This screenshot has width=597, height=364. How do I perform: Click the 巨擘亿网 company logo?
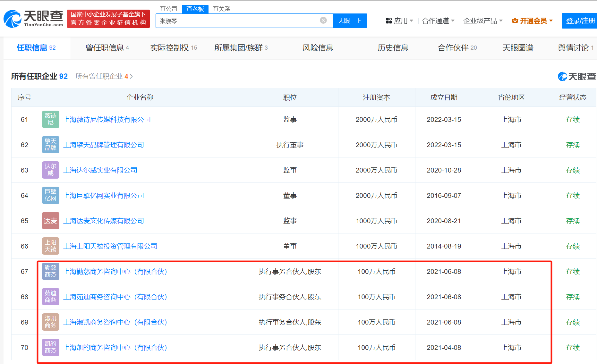click(51, 195)
